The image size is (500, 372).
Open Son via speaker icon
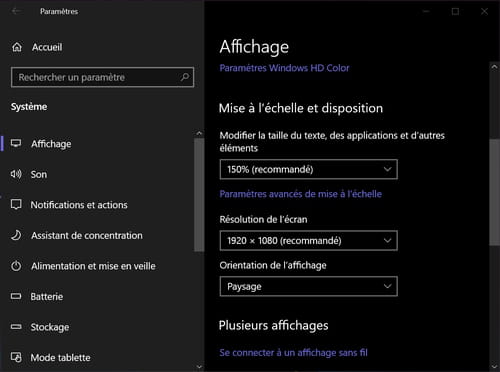[16, 174]
